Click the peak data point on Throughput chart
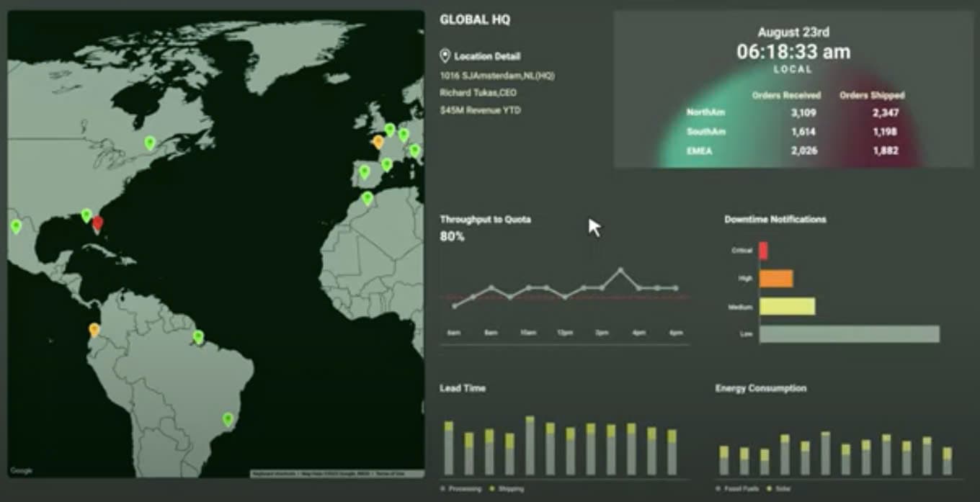The width and height of the screenshot is (980, 502). [620, 271]
